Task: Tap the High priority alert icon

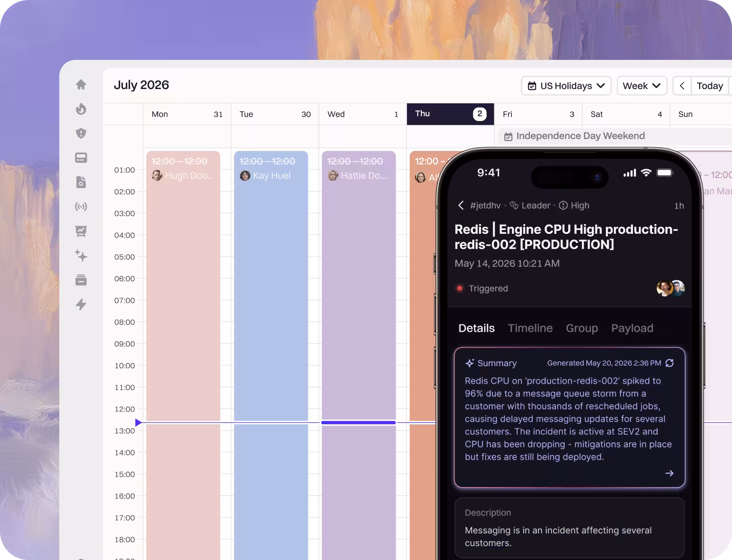Action: click(x=563, y=205)
